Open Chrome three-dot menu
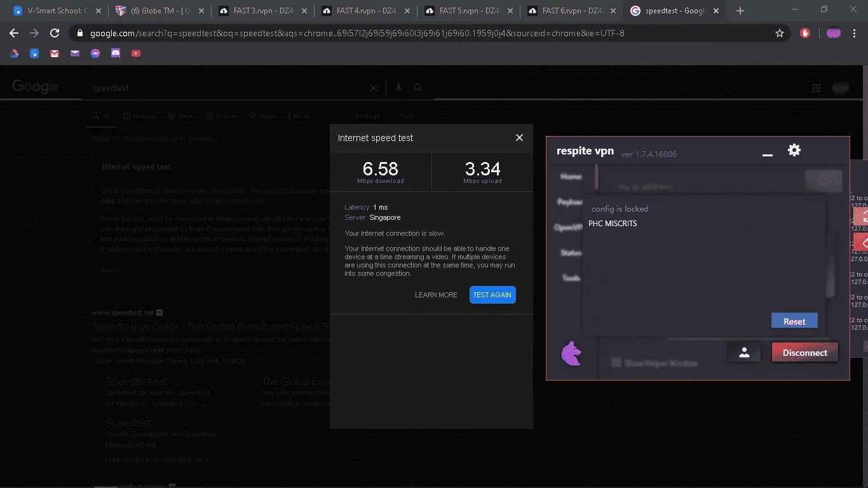 [855, 33]
